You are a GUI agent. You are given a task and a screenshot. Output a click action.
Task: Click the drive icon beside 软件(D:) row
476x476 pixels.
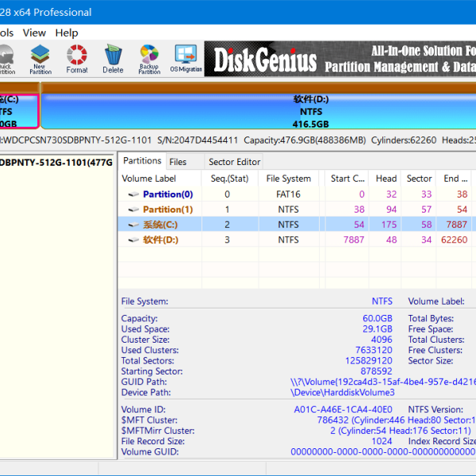(x=133, y=240)
